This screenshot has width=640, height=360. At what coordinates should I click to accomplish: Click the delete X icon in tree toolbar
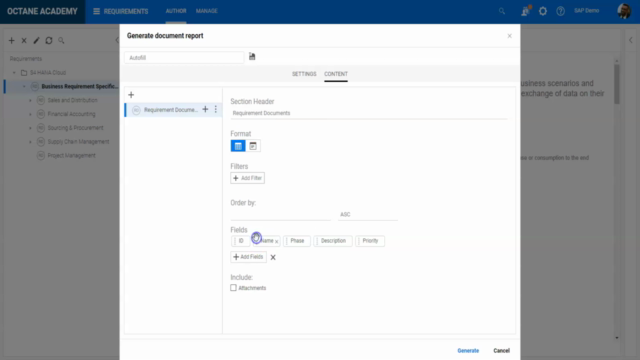(x=24, y=40)
